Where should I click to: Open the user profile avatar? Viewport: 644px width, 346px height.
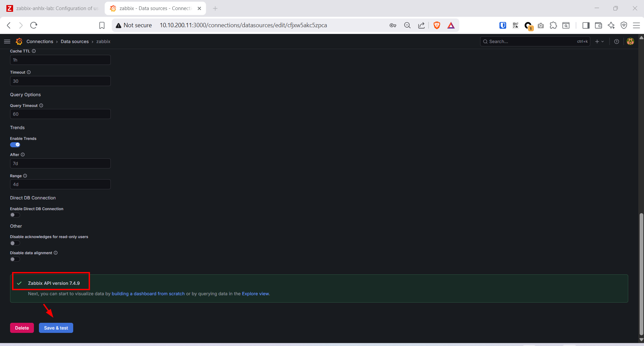click(630, 41)
